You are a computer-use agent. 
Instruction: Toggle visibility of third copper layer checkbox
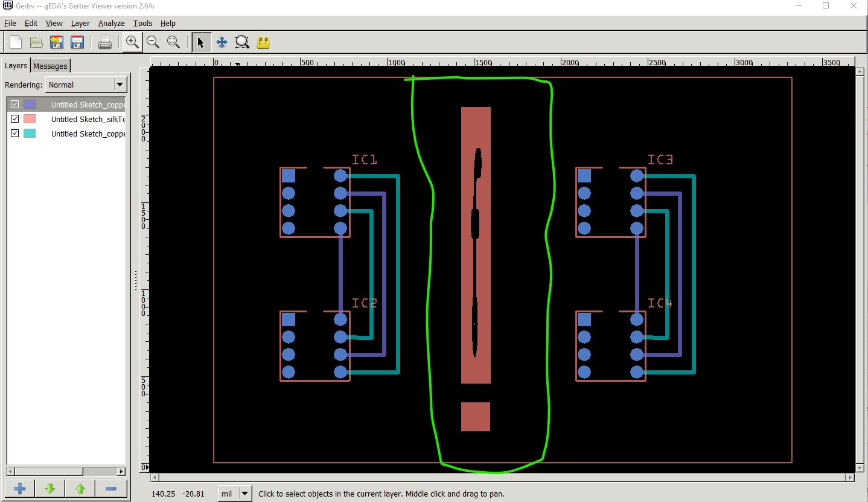pyautogui.click(x=15, y=134)
